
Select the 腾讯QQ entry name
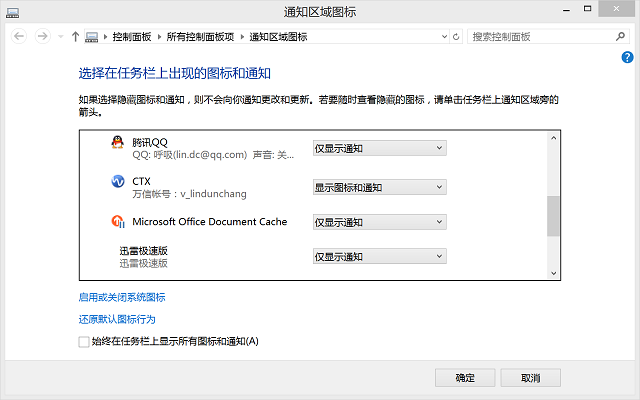click(x=150, y=142)
